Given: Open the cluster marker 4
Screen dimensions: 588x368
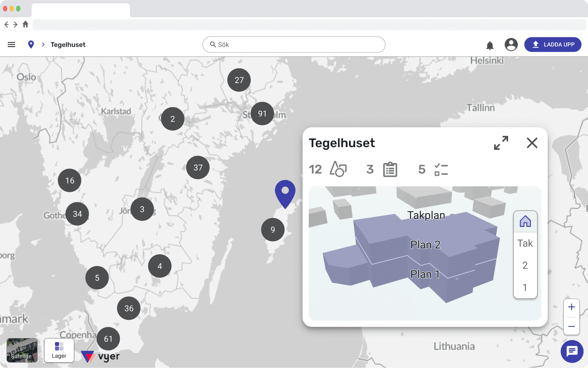Looking at the screenshot, I should [x=160, y=266].
